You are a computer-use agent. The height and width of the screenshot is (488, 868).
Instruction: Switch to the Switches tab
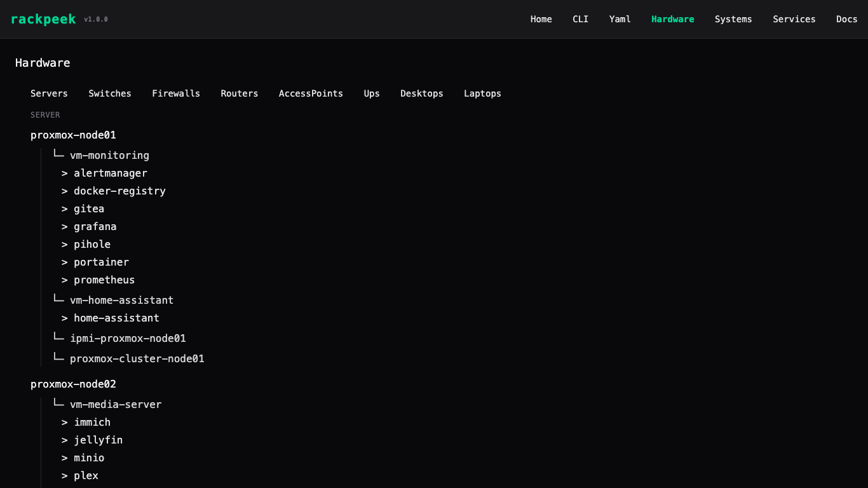[109, 93]
